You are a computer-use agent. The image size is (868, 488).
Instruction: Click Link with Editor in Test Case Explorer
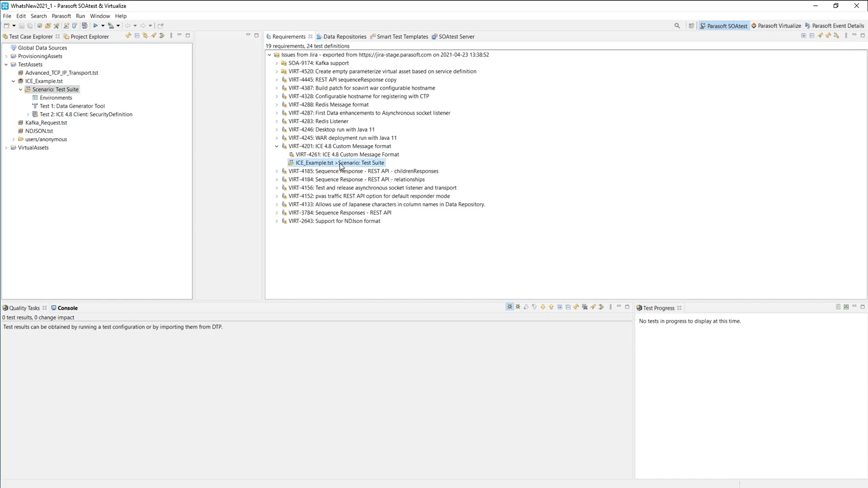click(145, 35)
